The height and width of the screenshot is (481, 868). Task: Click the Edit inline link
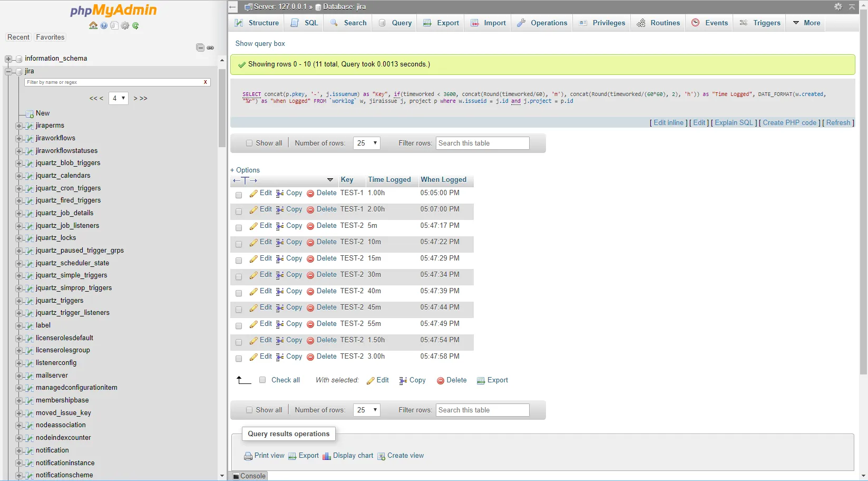pos(668,122)
